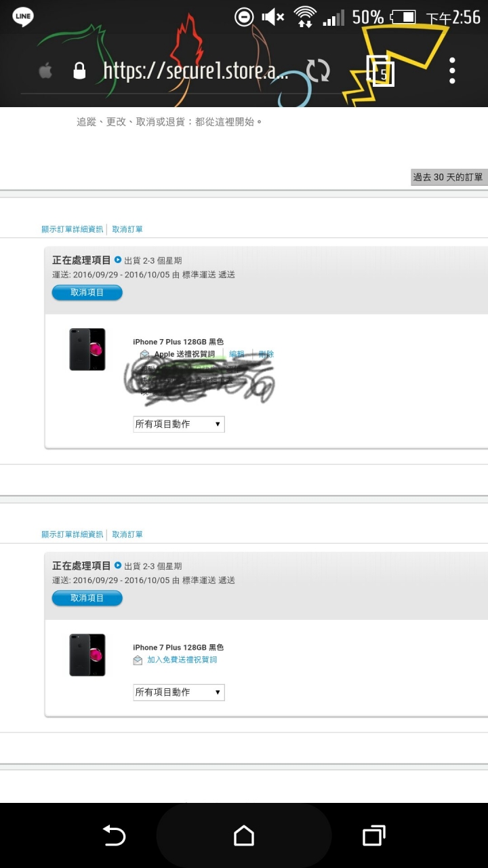Expand the 過去 30 天的訂單 filter
This screenshot has width=488, height=868.
pos(449,177)
